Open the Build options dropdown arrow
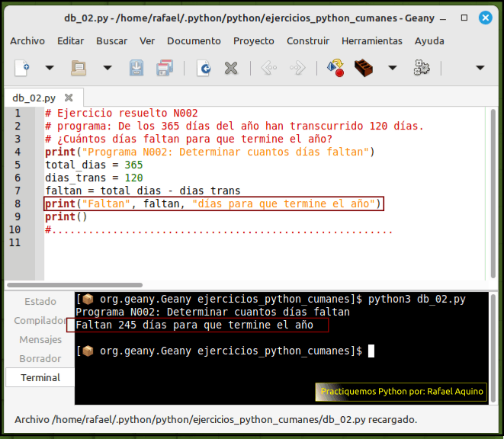This screenshot has height=439, width=504. click(393, 68)
